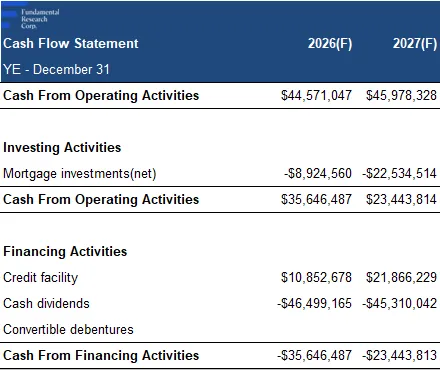The width and height of the screenshot is (440, 370).
Task: Click the 2026(F) column header
Action: pos(330,44)
